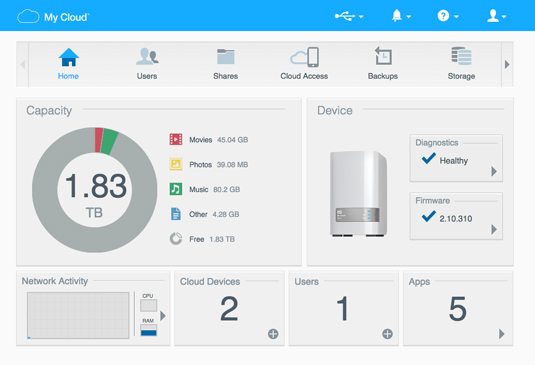Screen dimensions: 535x365
Task: Go to the Home tab
Action: (x=68, y=64)
